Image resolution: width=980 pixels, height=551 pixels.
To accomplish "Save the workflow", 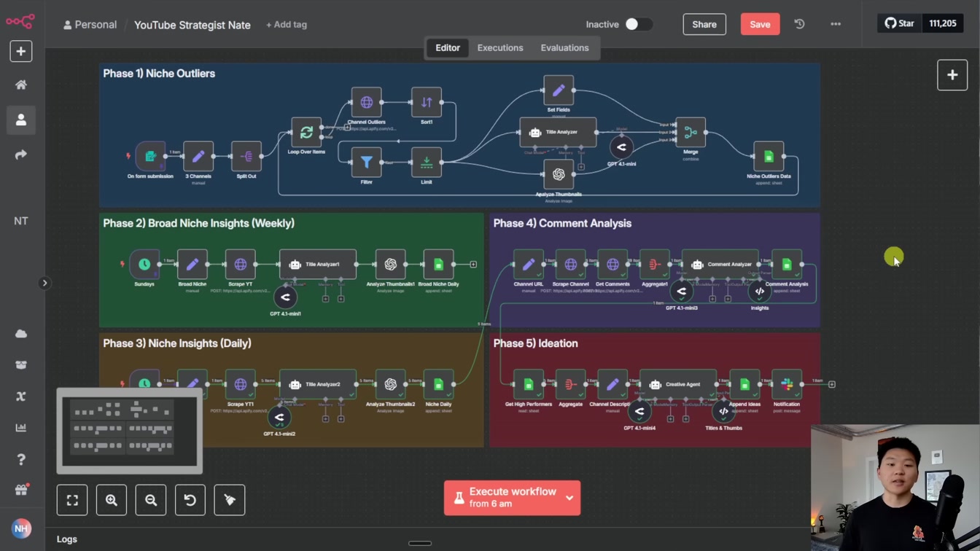I will (x=760, y=24).
